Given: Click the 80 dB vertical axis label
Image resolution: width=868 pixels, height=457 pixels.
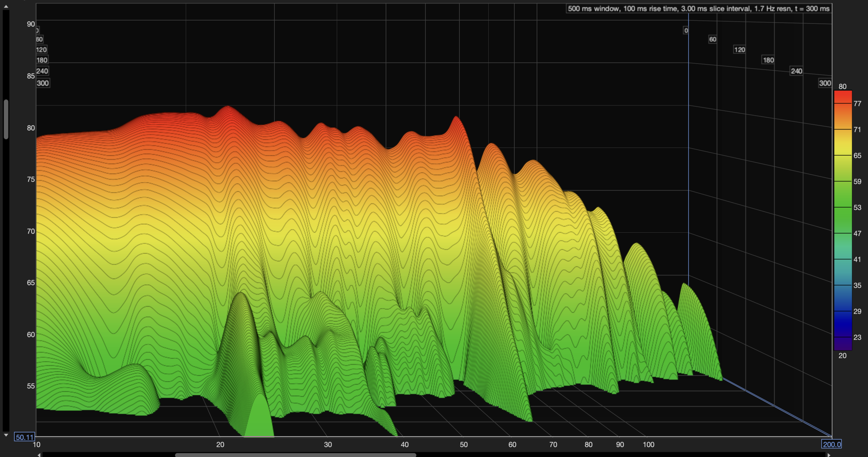Looking at the screenshot, I should (x=31, y=128).
